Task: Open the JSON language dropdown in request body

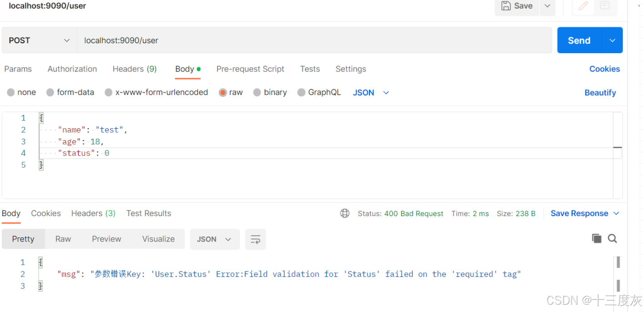Action: tap(370, 92)
